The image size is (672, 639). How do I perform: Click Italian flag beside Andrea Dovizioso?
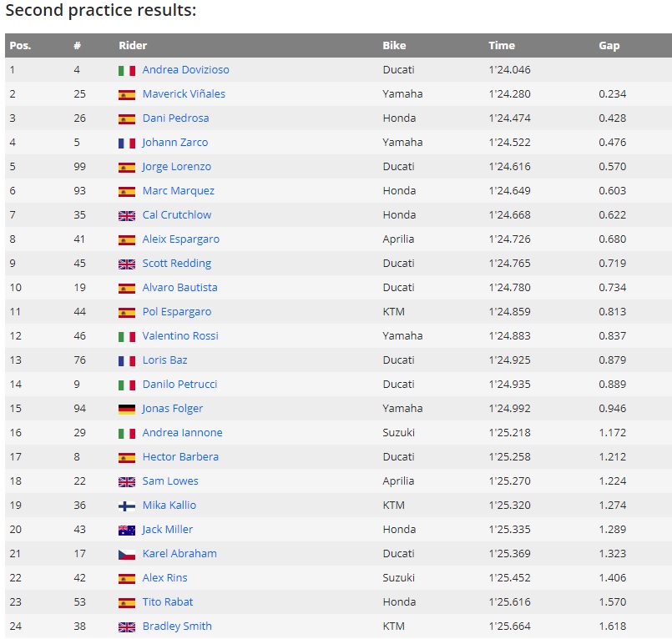click(x=127, y=71)
